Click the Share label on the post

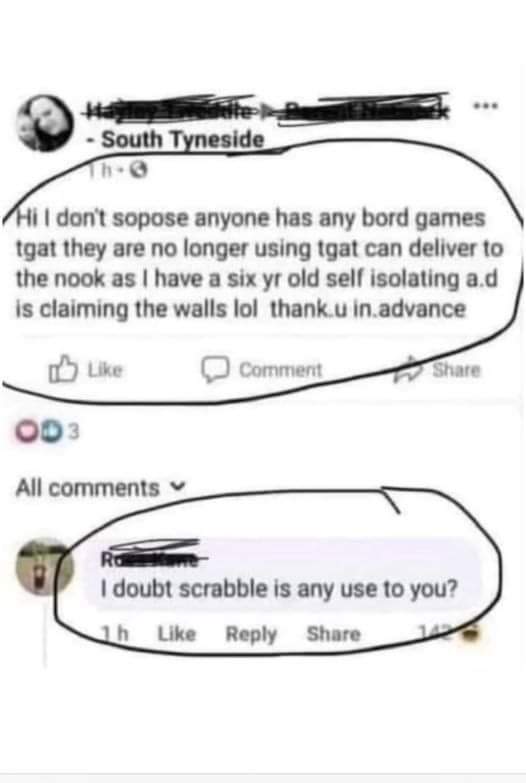tap(456, 370)
